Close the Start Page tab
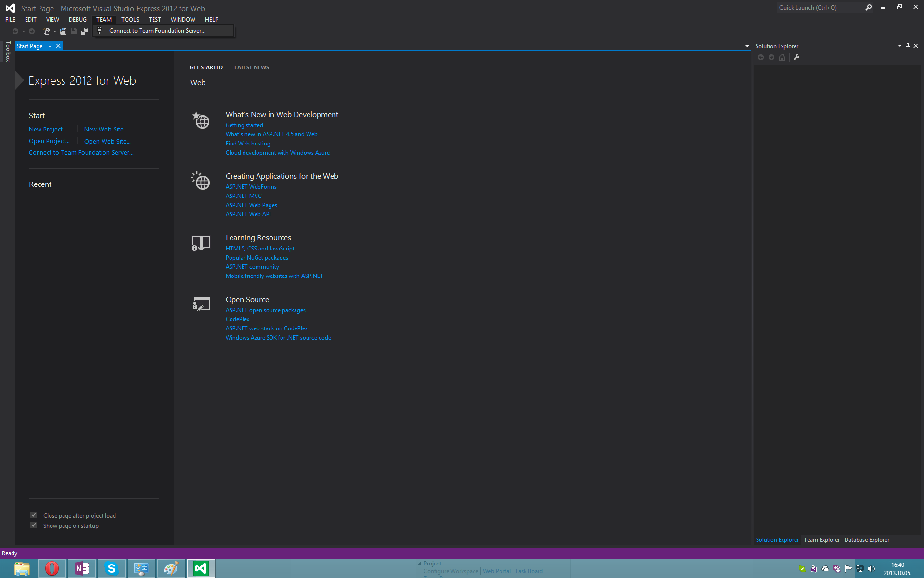This screenshot has height=578, width=924. [x=58, y=46]
